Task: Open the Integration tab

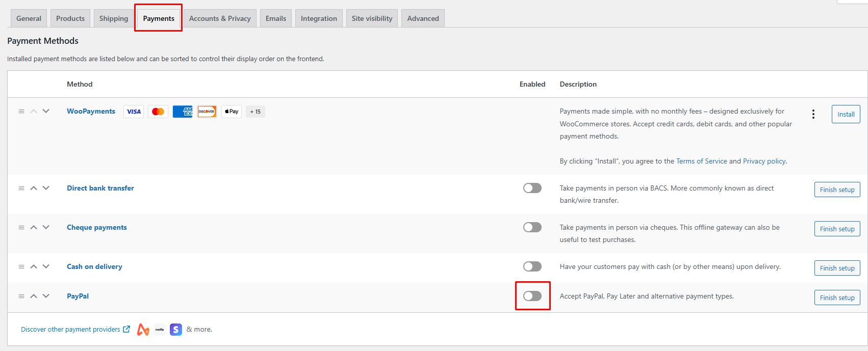Action: click(x=319, y=18)
